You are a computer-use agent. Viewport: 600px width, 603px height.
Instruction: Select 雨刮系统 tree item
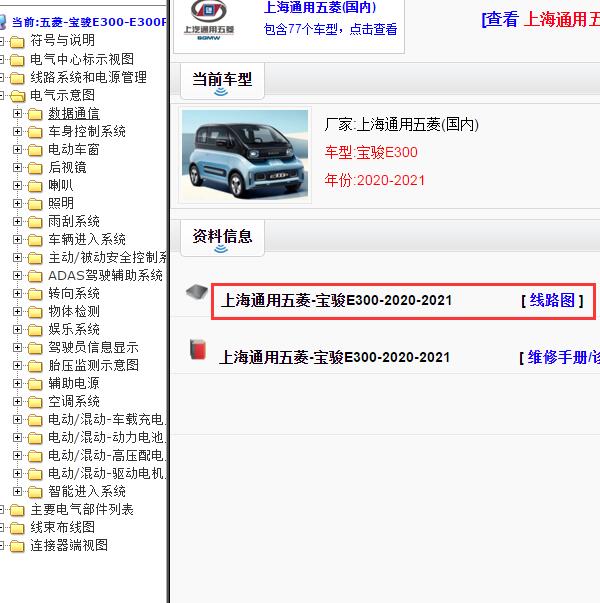pyautogui.click(x=74, y=222)
